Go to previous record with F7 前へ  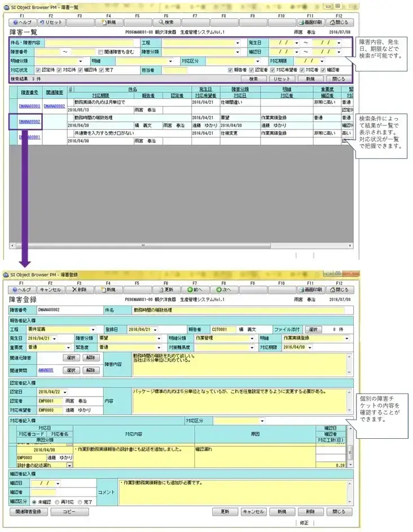click(x=195, y=290)
